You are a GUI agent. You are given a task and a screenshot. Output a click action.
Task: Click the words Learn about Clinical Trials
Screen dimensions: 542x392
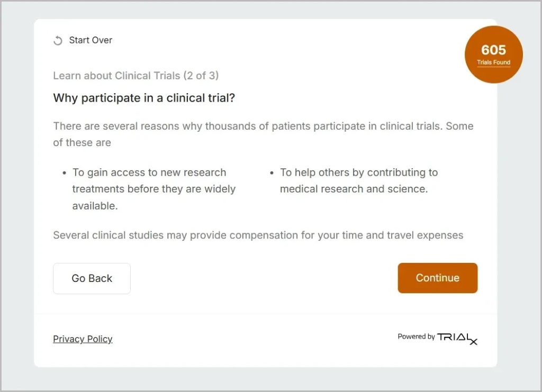[116, 76]
